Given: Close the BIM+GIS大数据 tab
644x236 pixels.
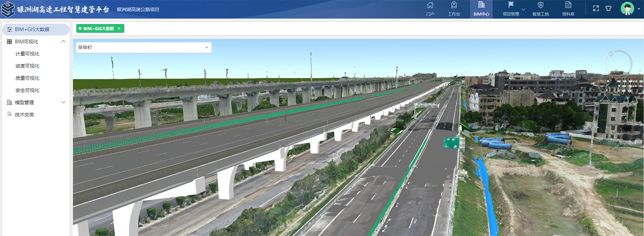Looking at the screenshot, I should pos(119,29).
